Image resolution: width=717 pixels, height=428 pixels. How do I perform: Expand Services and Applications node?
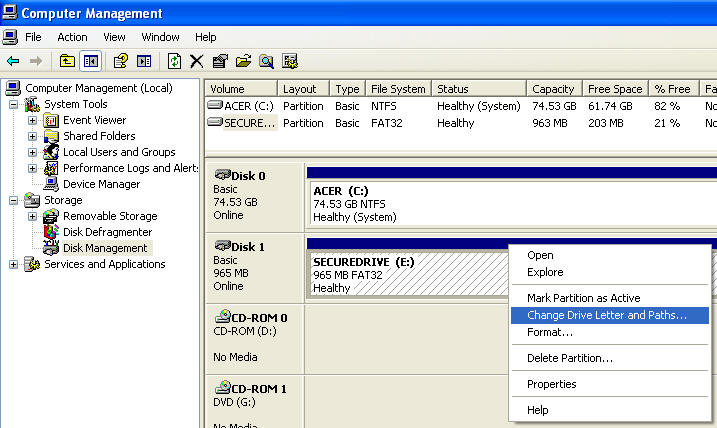click(14, 264)
